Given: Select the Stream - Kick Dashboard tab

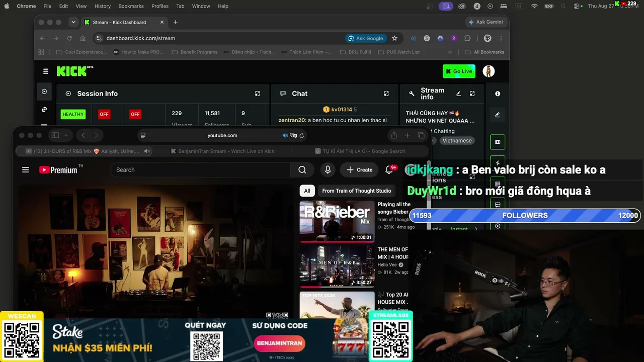Looking at the screenshot, I should (124, 22).
